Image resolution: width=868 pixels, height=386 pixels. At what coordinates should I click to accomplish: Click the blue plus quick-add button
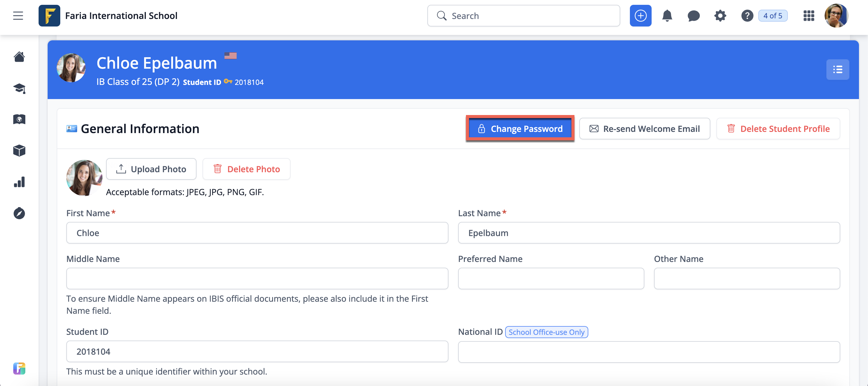640,16
